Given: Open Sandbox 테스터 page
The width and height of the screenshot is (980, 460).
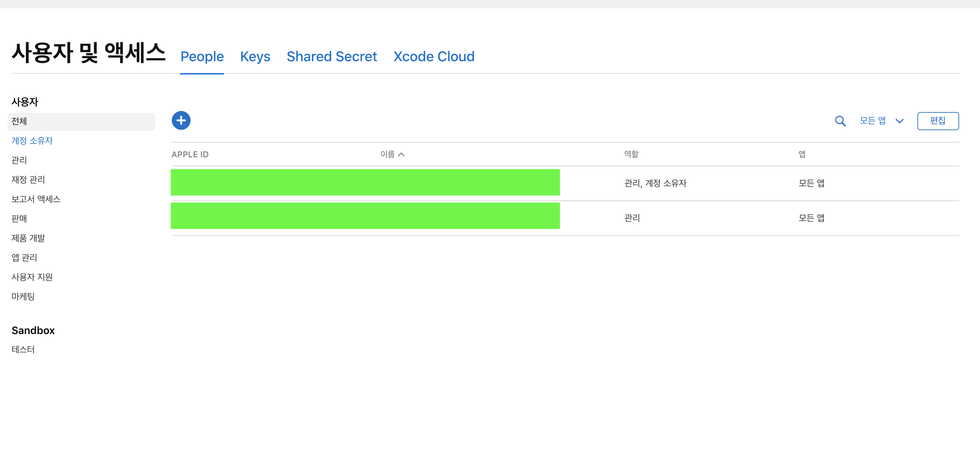Looking at the screenshot, I should point(23,350).
